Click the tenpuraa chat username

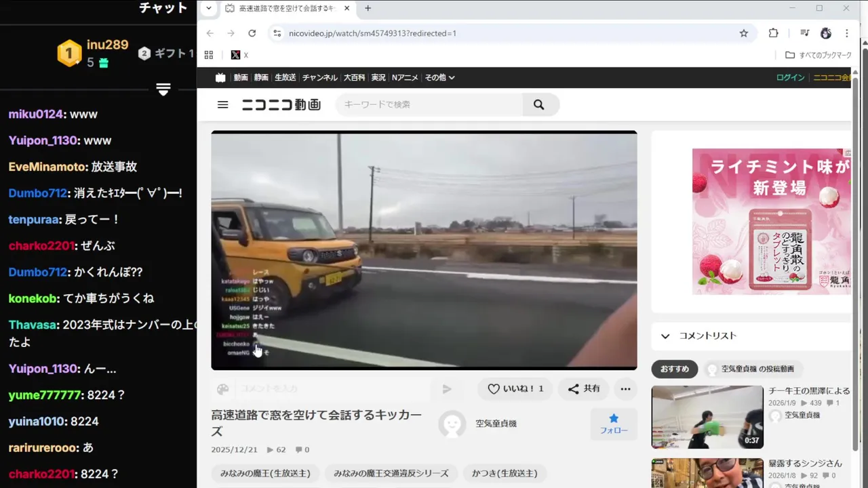point(33,220)
